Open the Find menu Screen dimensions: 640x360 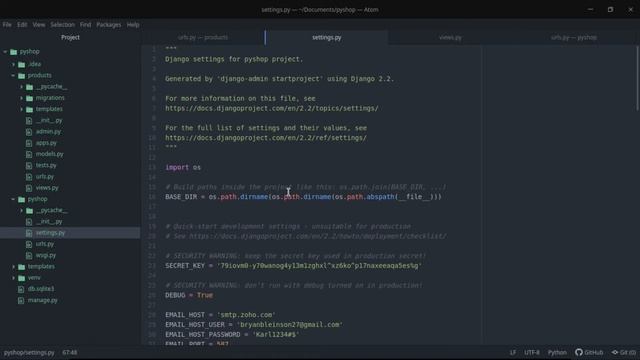(x=85, y=25)
